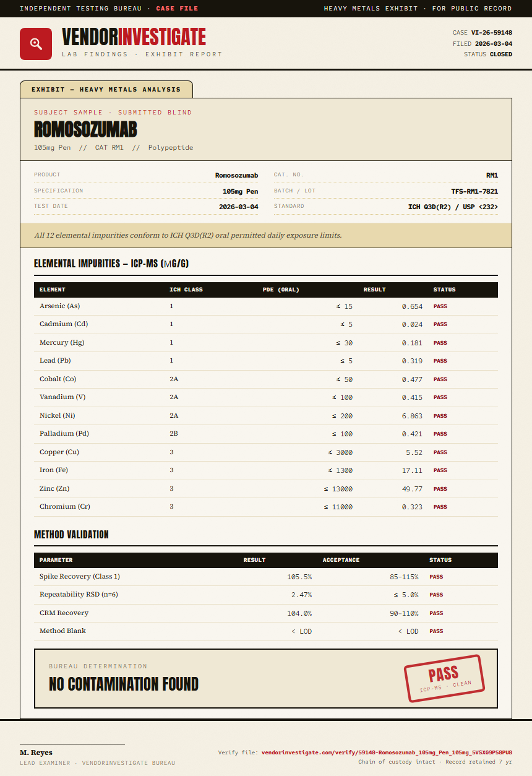Click the Nickel (Ni) row label
This screenshot has width=532, height=776.
click(x=58, y=416)
